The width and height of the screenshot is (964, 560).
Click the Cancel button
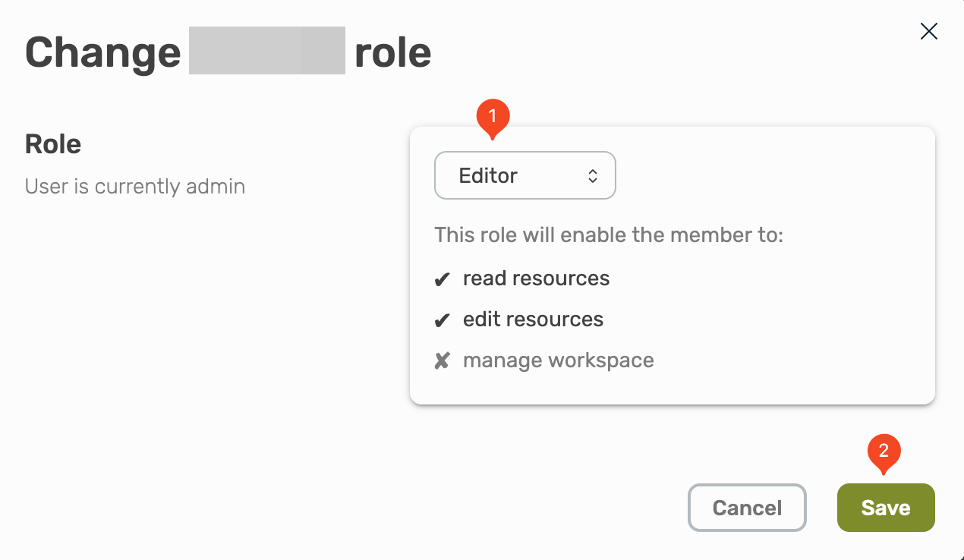(x=746, y=508)
